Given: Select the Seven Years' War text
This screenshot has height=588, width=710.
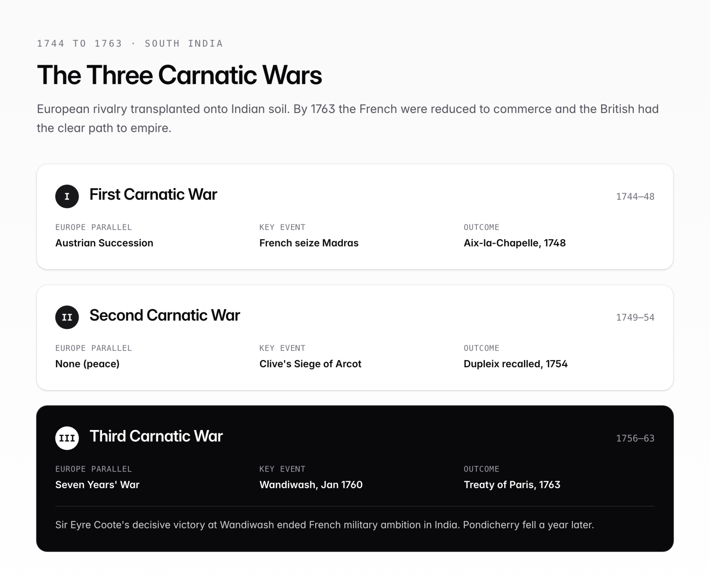Looking at the screenshot, I should tap(97, 485).
